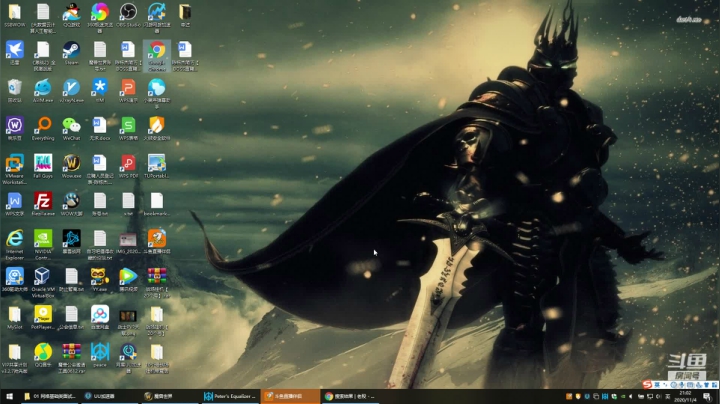The width and height of the screenshot is (720, 404).
Task: Open the v2rayN.exe shortcut
Action: [x=71, y=90]
